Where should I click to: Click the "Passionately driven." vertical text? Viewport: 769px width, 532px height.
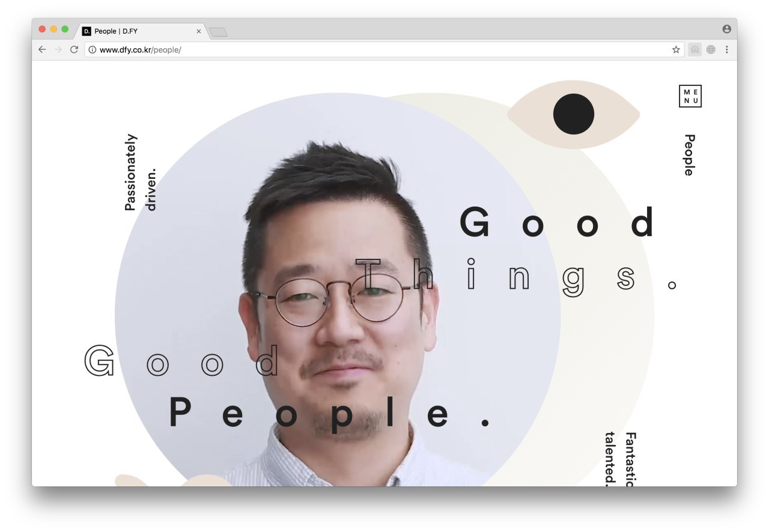click(x=141, y=172)
